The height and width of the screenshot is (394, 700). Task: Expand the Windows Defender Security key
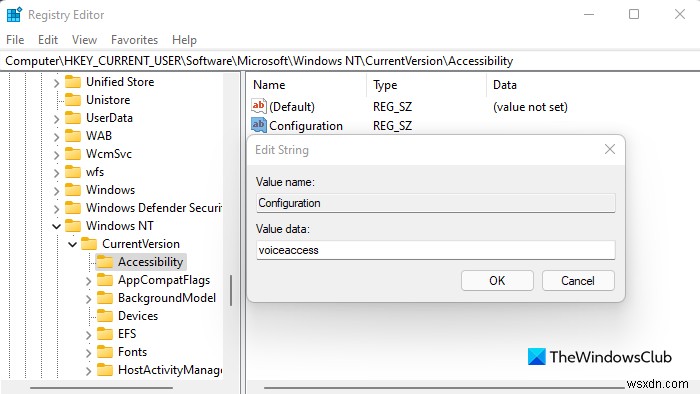click(x=56, y=209)
